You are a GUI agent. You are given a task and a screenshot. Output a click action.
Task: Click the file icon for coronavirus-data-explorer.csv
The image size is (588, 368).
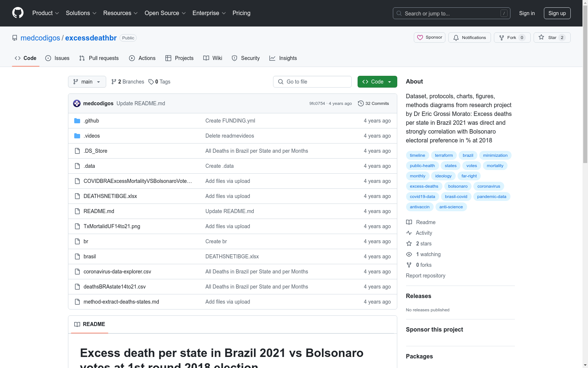pos(77,272)
